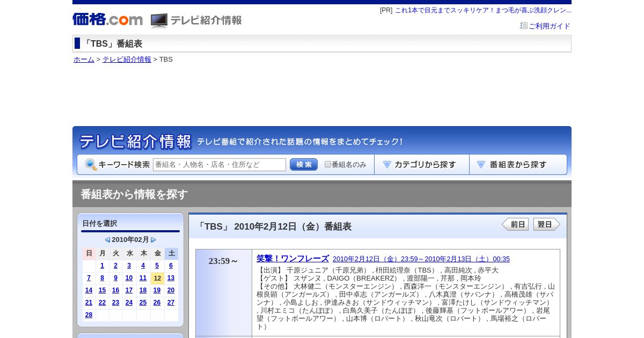The image size is (644, 338).
Task: Toggle the 番組名のみ checkbox
Action: tap(328, 165)
